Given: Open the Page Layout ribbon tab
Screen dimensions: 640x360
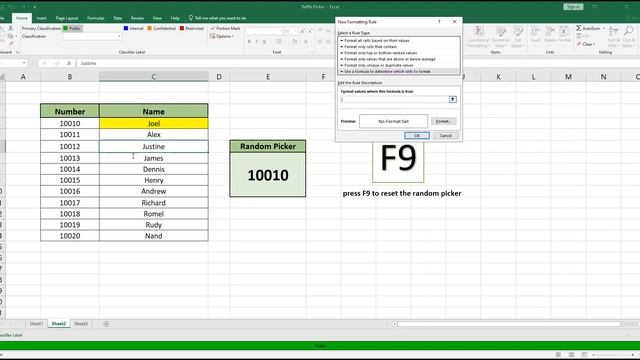Looking at the screenshot, I should pos(67,18).
